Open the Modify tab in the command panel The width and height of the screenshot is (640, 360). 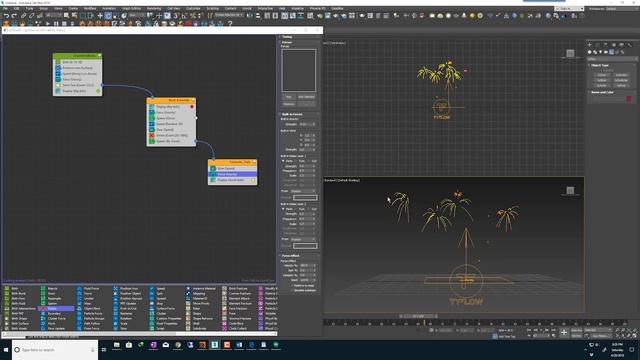(x=598, y=44)
